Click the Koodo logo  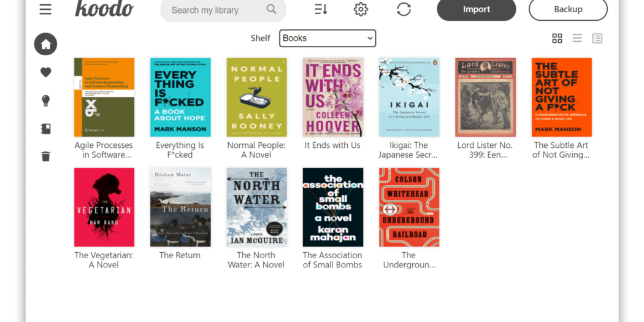[104, 8]
